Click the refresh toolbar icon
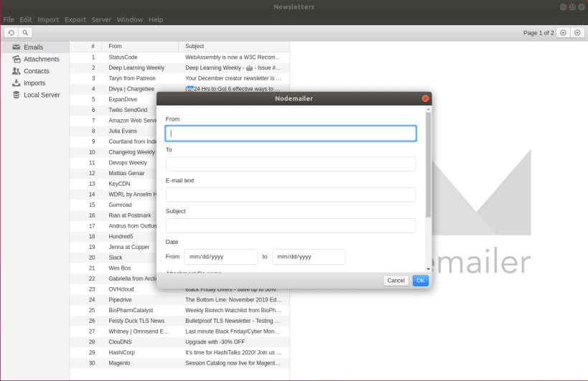The image size is (588, 381). point(11,32)
